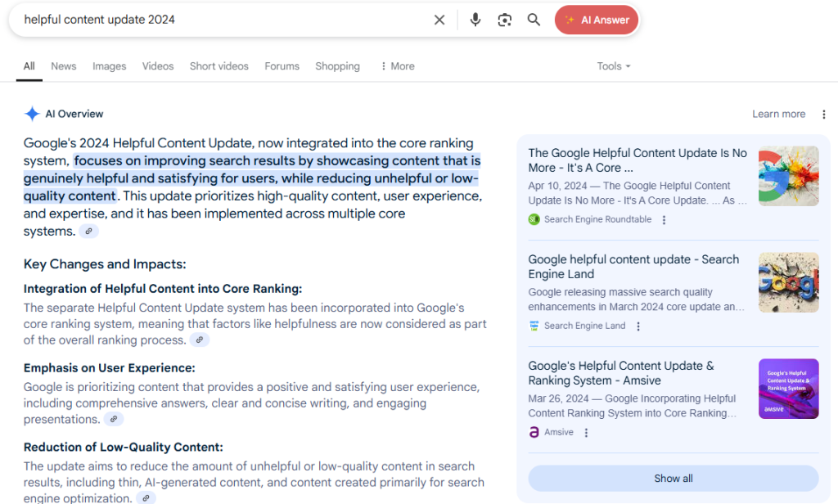The image size is (838, 504).
Task: Open the Search Engine Roundtable article thumbnail
Action: coord(788,176)
